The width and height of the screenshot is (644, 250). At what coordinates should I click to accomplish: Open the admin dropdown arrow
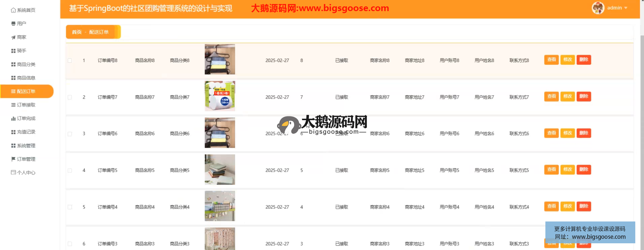tap(626, 8)
